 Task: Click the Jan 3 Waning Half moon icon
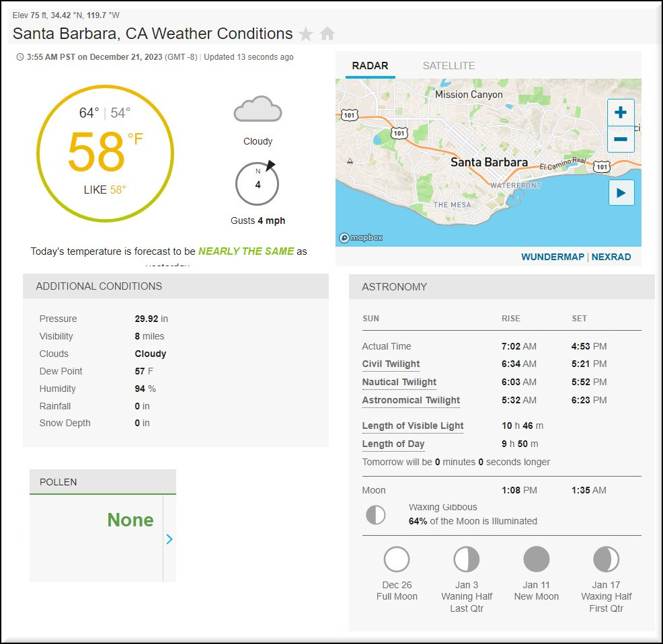tap(467, 559)
